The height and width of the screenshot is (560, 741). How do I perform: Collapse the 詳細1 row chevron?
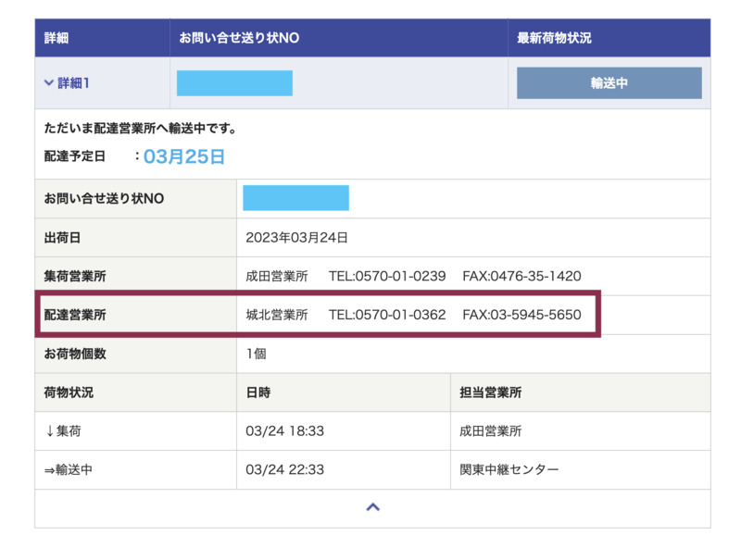point(49,83)
